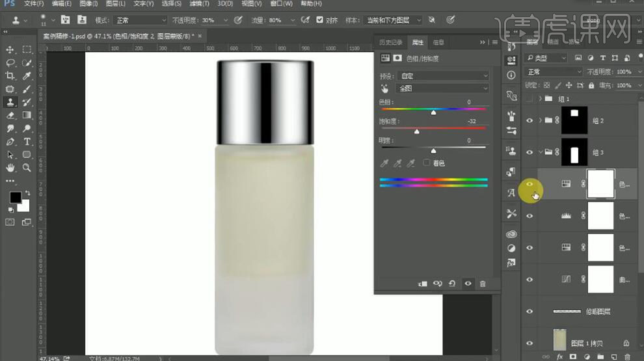Open the 图层(L) menu
Image resolution: width=644 pixels, height=361 pixels.
point(115,4)
